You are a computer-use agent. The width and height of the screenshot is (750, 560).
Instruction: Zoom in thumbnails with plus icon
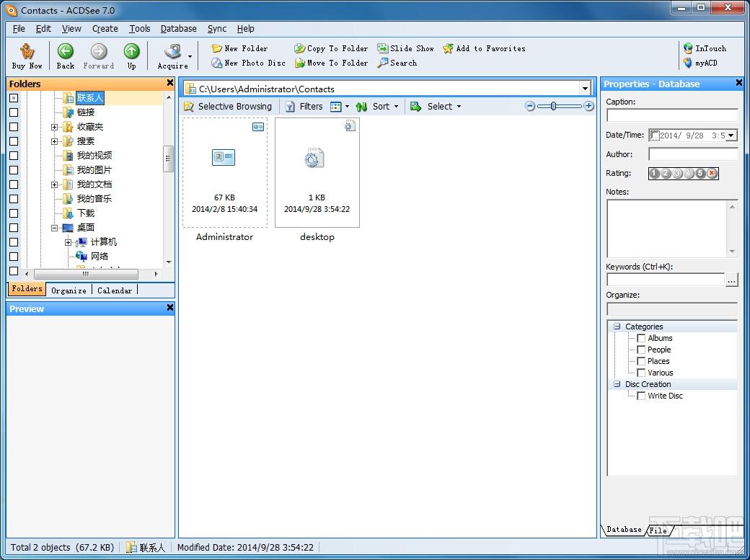point(588,106)
